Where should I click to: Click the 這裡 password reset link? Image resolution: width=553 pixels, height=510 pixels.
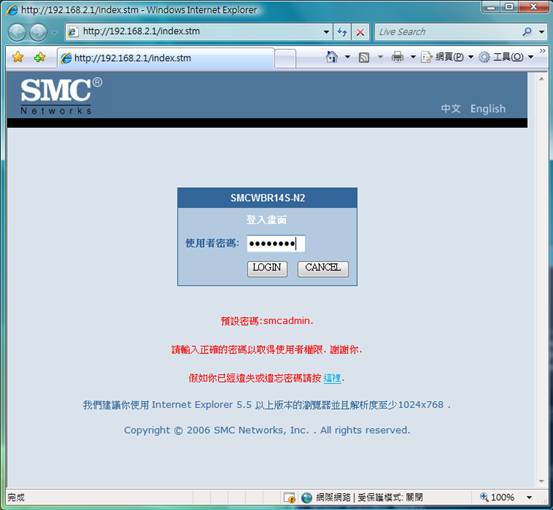[332, 378]
